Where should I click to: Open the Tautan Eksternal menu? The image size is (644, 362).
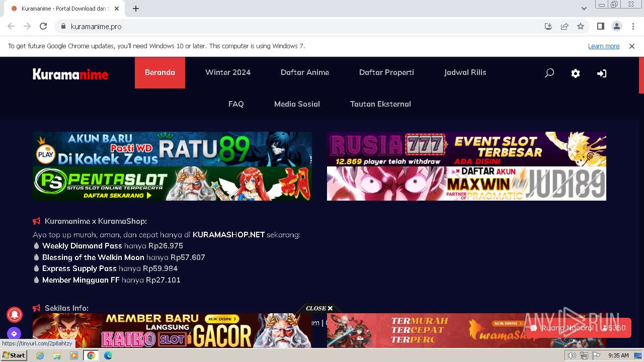[380, 104]
